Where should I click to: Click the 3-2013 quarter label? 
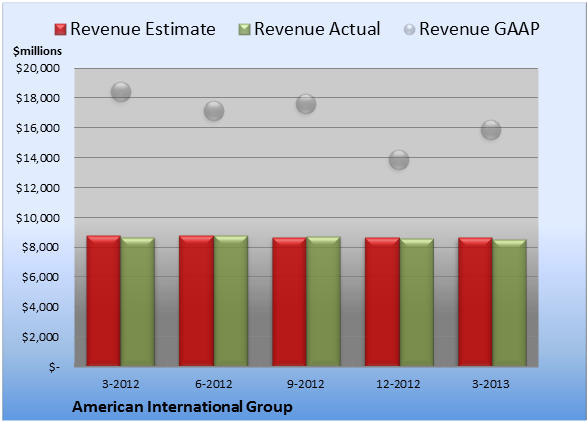click(x=491, y=384)
